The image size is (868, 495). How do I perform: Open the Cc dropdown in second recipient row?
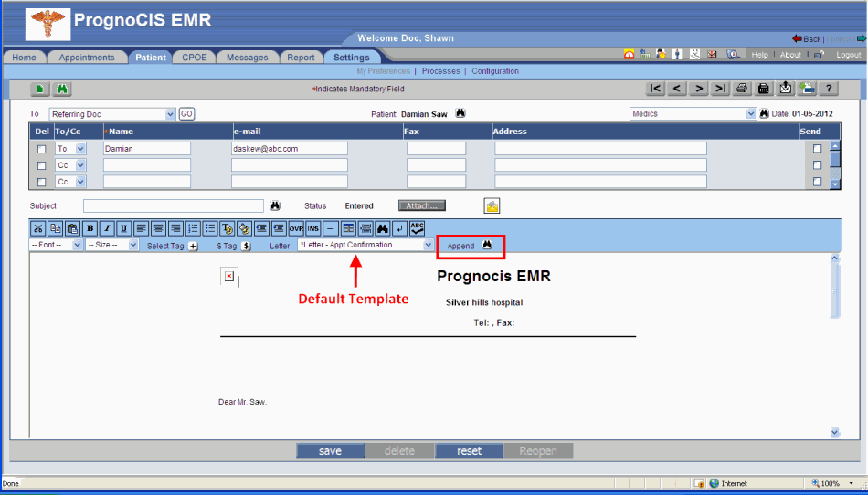click(x=70, y=165)
